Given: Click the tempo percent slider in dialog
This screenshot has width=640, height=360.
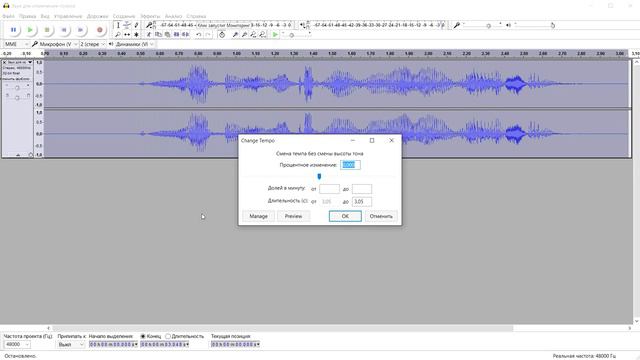Looking at the screenshot, I should click(319, 176).
